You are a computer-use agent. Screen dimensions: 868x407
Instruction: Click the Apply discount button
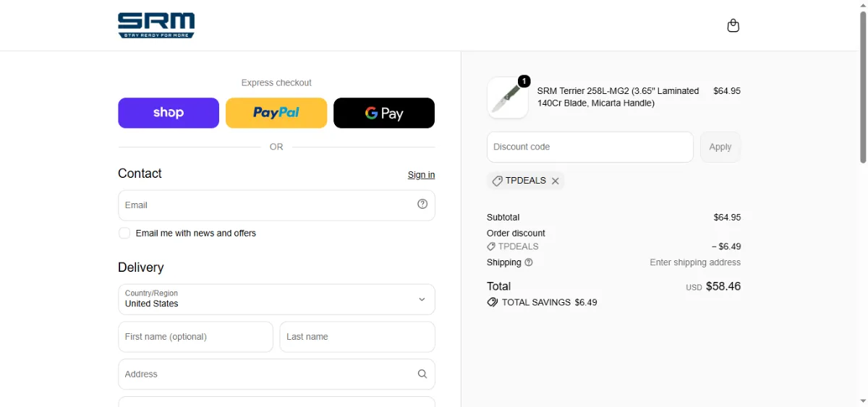720,147
